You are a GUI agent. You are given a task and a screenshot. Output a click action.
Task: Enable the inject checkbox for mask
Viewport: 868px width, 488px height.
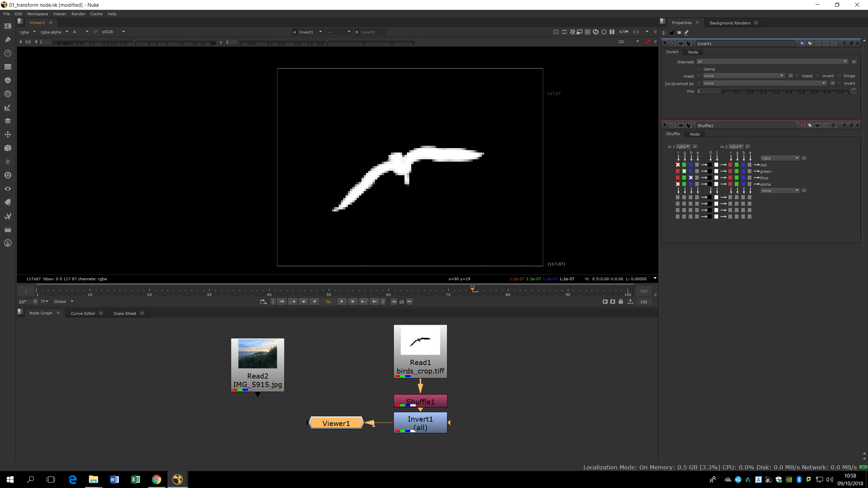coord(797,76)
